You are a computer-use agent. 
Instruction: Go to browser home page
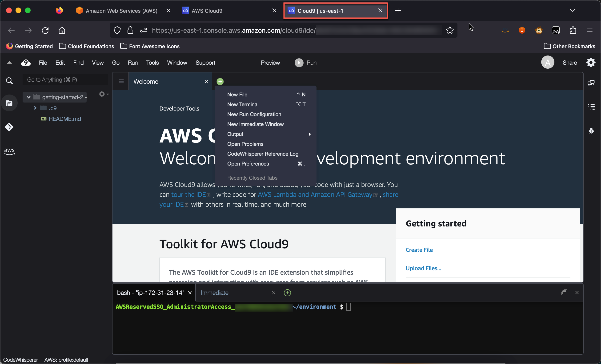pyautogui.click(x=62, y=31)
